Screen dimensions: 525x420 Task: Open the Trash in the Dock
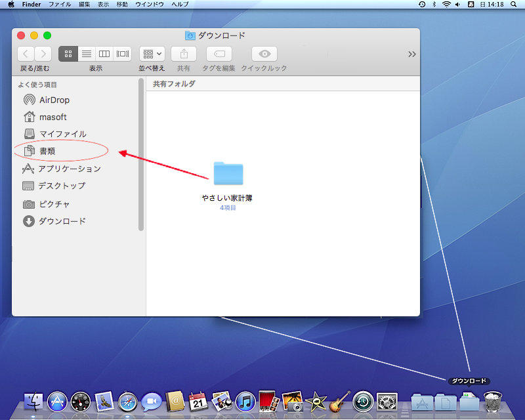point(493,401)
